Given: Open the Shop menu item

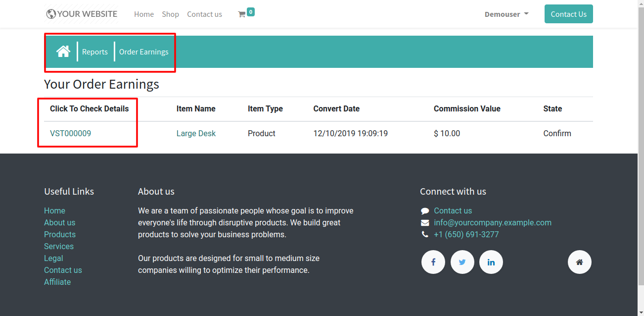Looking at the screenshot, I should click(170, 14).
